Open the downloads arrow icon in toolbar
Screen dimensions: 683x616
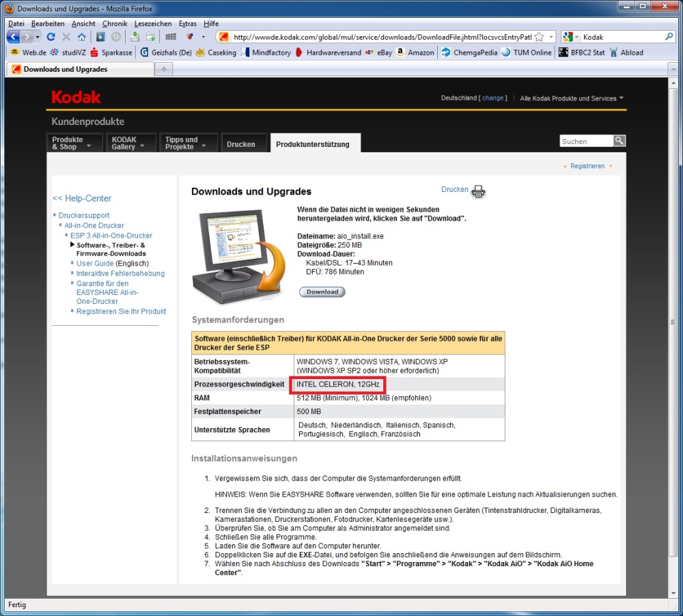click(x=135, y=37)
